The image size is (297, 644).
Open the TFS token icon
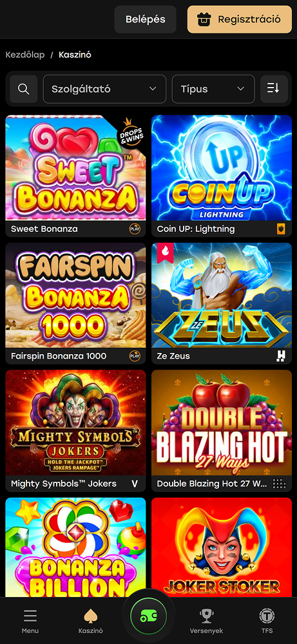click(x=267, y=616)
